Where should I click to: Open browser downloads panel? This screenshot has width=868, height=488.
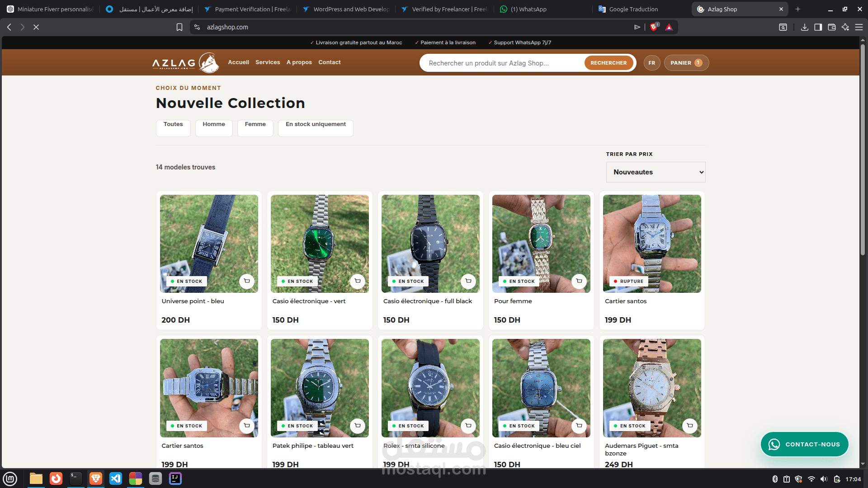[805, 27]
